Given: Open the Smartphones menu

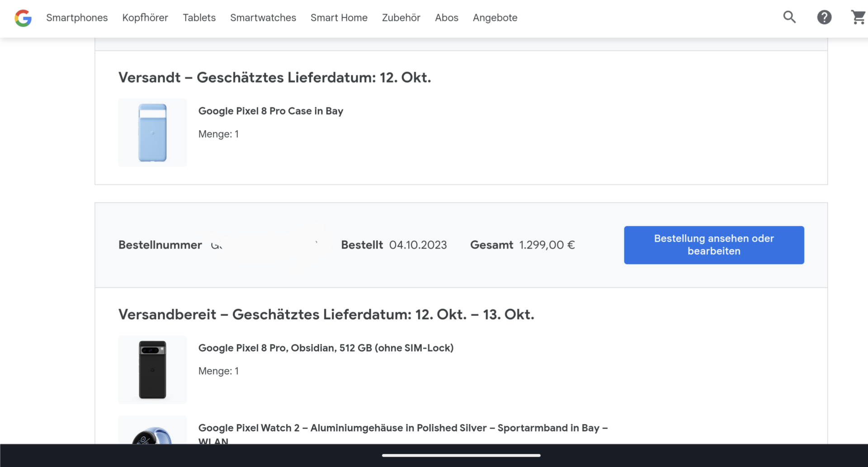Looking at the screenshot, I should tap(77, 18).
